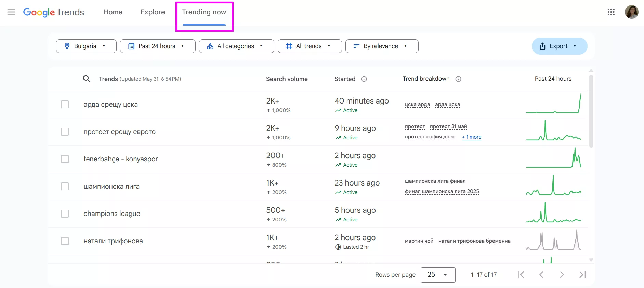The height and width of the screenshot is (288, 644).
Task: Go to the Home tab
Action: coord(113,12)
